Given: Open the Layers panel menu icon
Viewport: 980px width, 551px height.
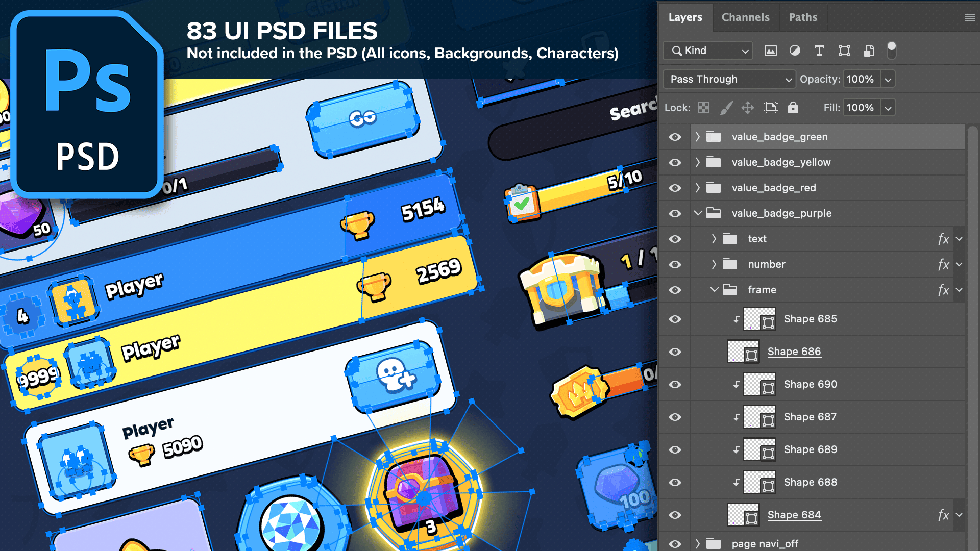Looking at the screenshot, I should click(969, 17).
